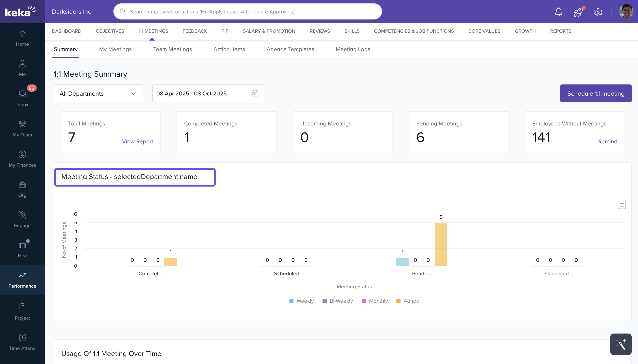Switch to the My Meetings tab

tap(115, 49)
